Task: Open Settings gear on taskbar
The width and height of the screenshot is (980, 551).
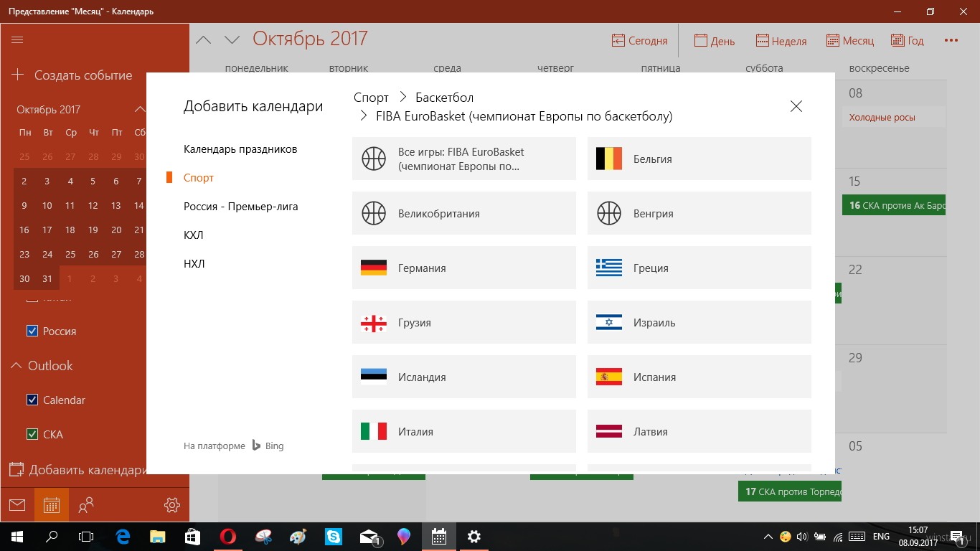Action: tap(474, 537)
